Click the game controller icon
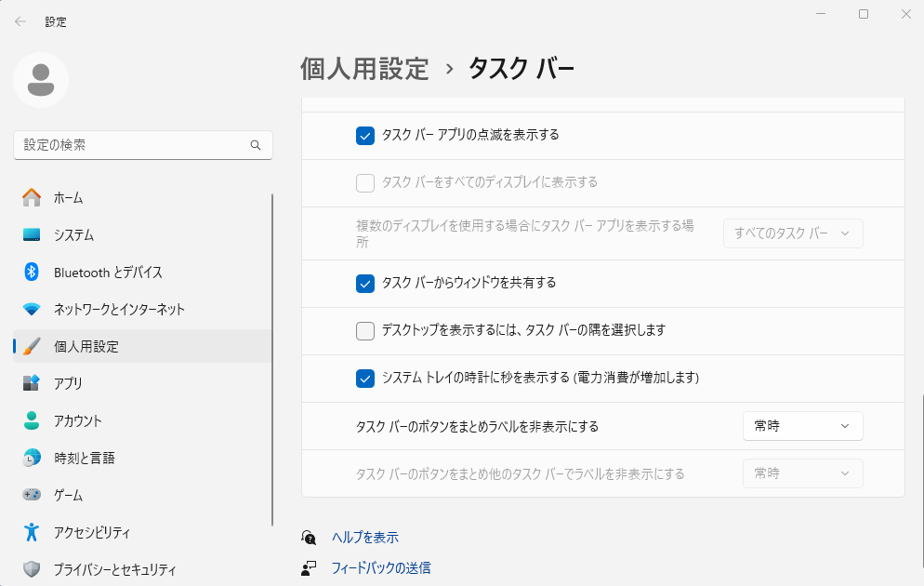924x586 pixels. pyautogui.click(x=32, y=495)
